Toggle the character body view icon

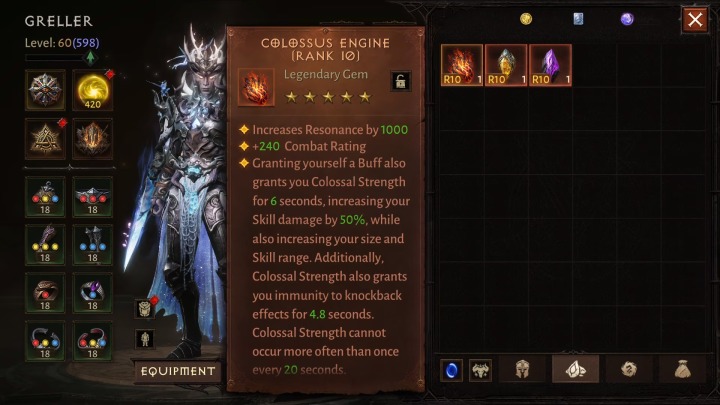coord(145,339)
